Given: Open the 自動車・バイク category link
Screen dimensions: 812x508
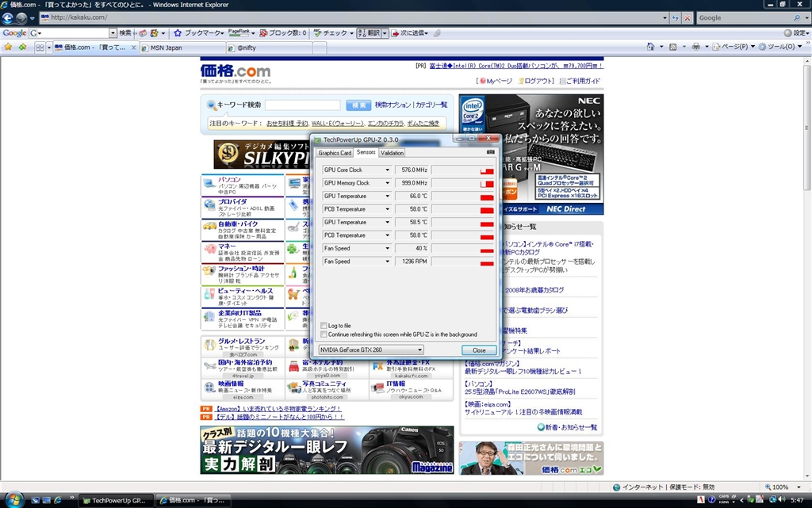Looking at the screenshot, I should coord(238,223).
